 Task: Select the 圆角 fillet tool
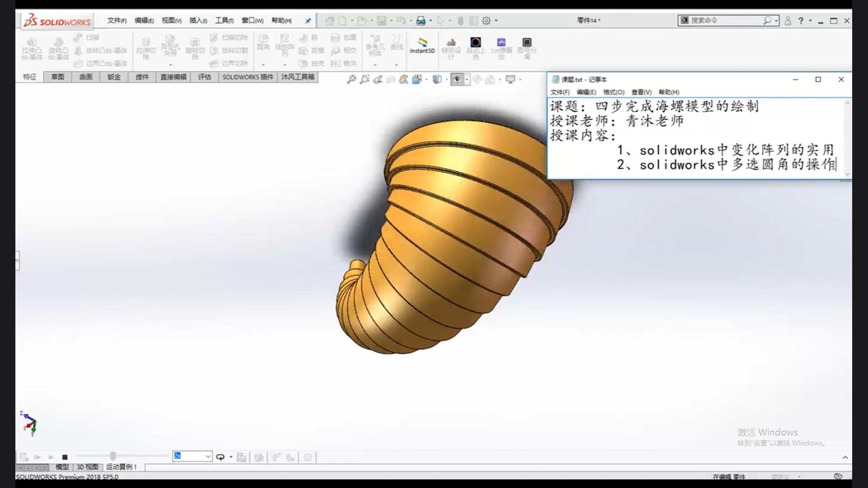263,42
